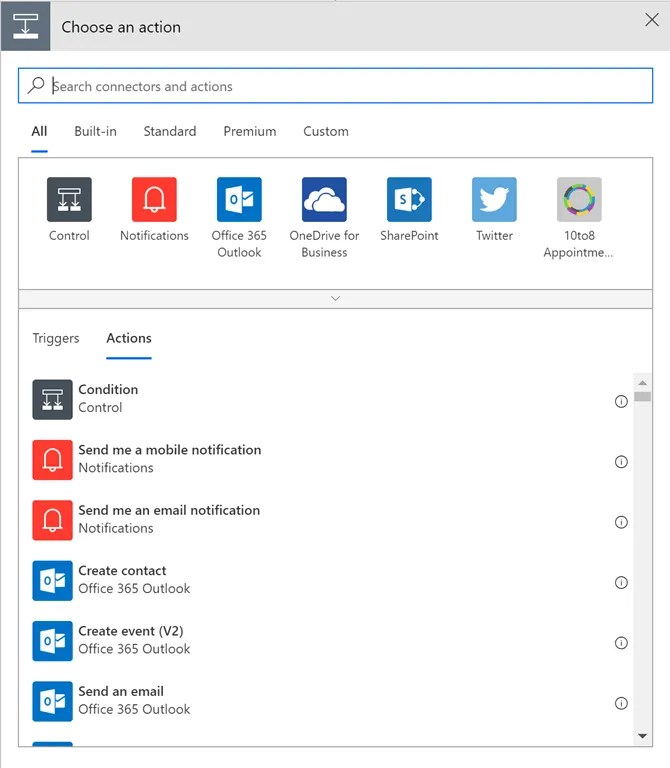Viewport: 670px width, 768px height.
Task: Click the mobile notification bell icon
Action: [x=52, y=460]
